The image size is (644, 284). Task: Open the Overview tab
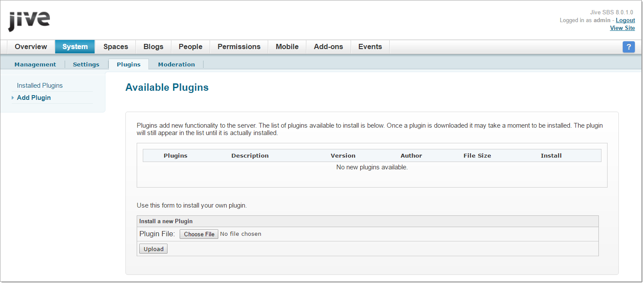31,46
